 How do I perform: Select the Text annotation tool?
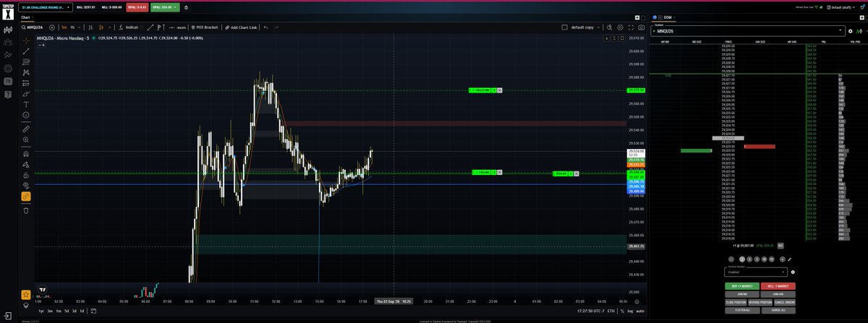coord(26,104)
